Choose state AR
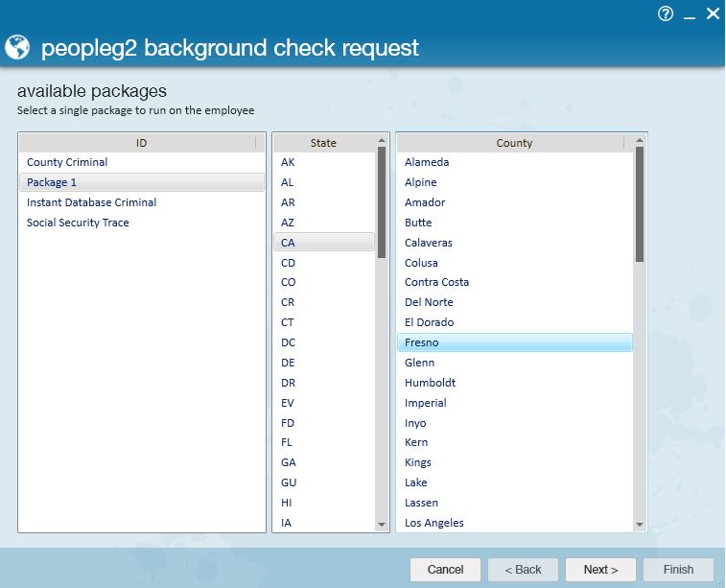Image resolution: width=726 pixels, height=588 pixels. (x=323, y=202)
